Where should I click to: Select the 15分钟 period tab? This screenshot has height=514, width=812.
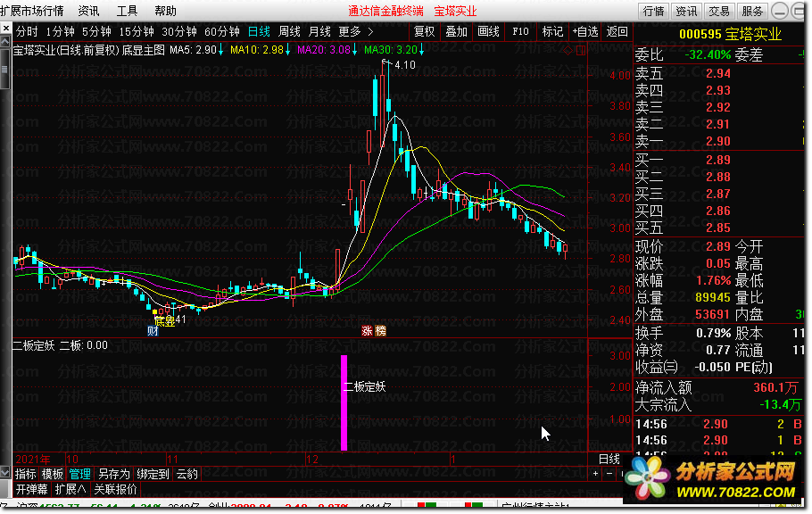[137, 31]
